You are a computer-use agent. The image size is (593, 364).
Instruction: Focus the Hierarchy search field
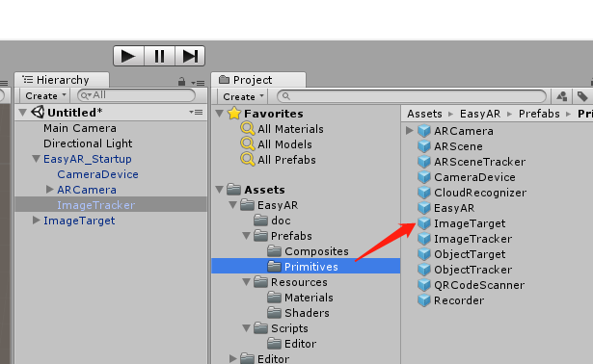click(136, 95)
